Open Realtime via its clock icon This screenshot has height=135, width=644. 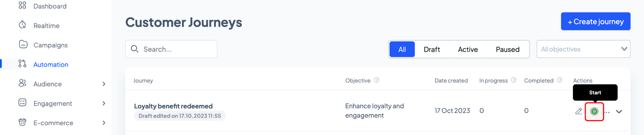22,25
